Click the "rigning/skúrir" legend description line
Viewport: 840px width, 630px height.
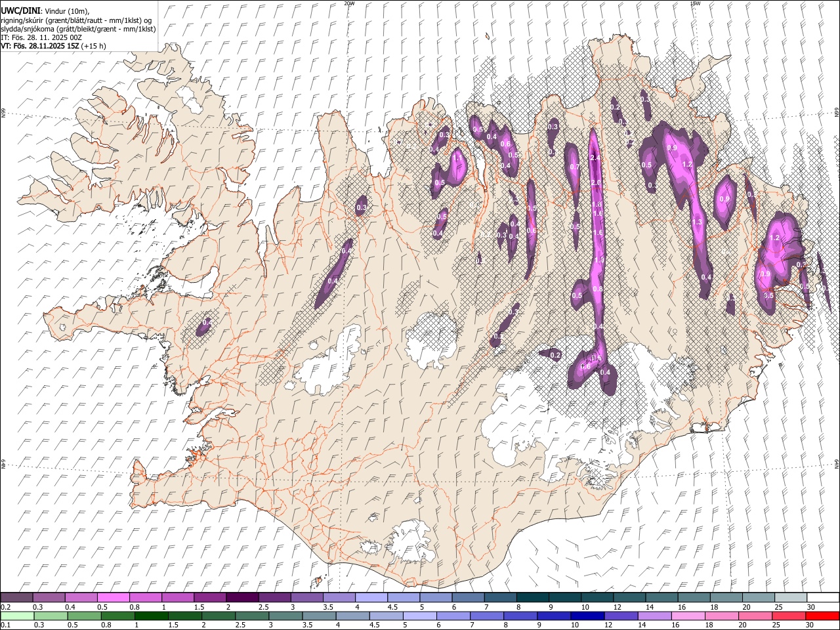(76, 20)
